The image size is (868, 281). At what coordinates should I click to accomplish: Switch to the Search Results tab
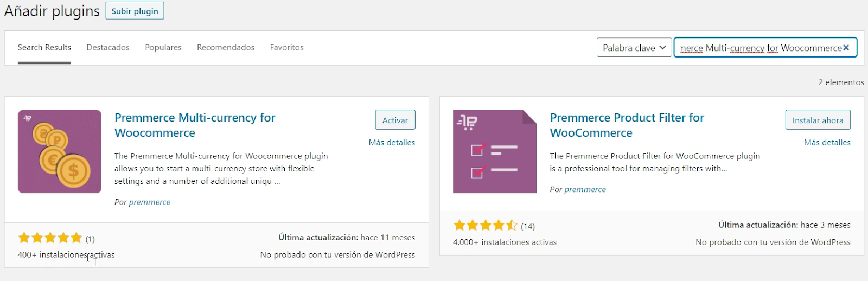tap(44, 47)
